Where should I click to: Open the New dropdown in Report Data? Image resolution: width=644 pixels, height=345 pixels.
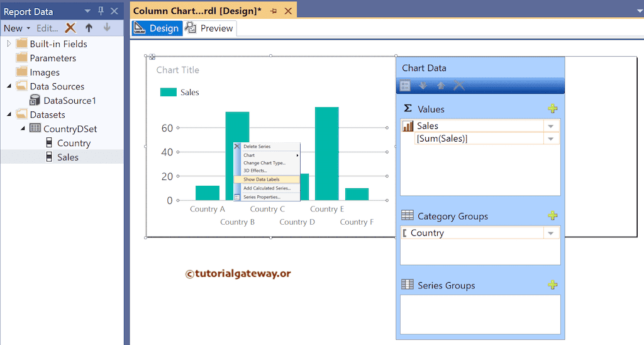click(x=17, y=28)
